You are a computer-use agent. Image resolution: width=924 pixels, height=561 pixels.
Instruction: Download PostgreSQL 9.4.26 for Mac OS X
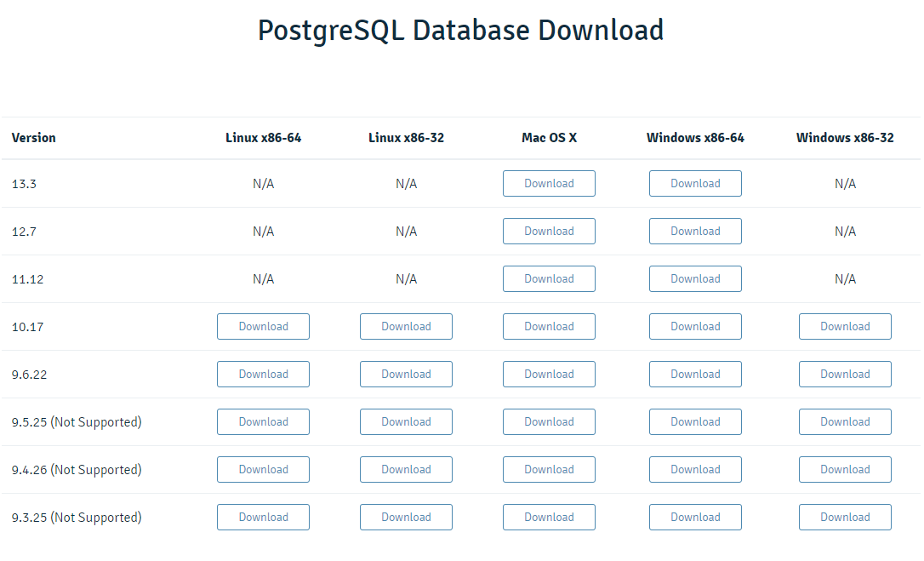549,469
